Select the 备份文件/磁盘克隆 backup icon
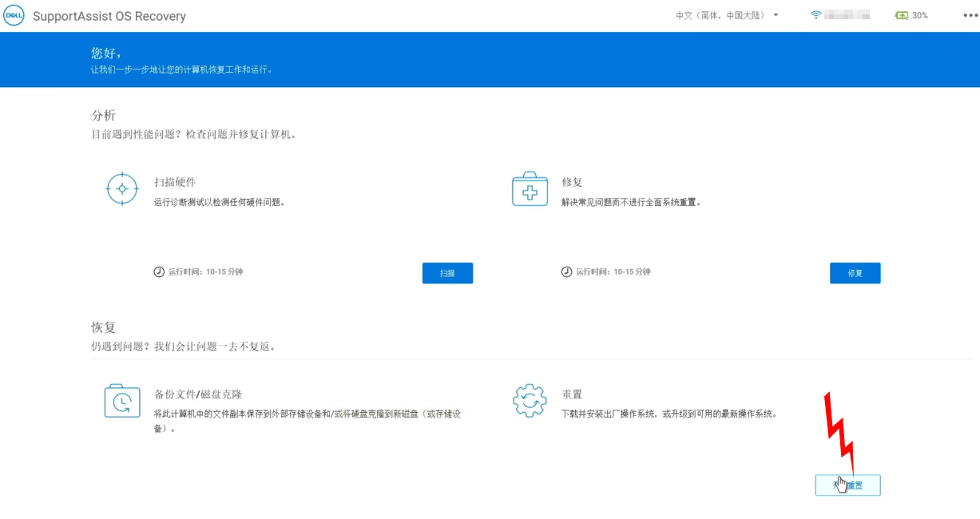This screenshot has width=980, height=519. [122, 400]
